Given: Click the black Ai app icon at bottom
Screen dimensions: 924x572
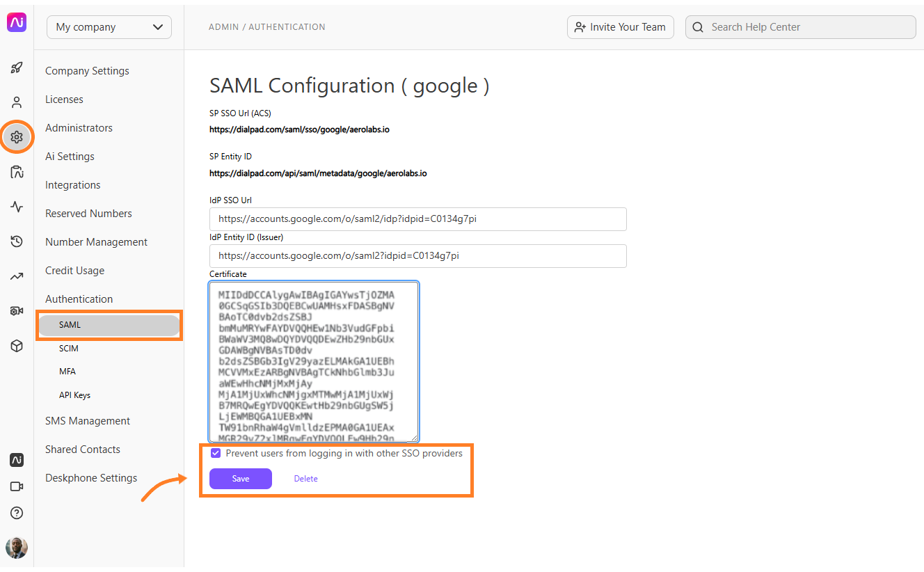Looking at the screenshot, I should coord(17,460).
